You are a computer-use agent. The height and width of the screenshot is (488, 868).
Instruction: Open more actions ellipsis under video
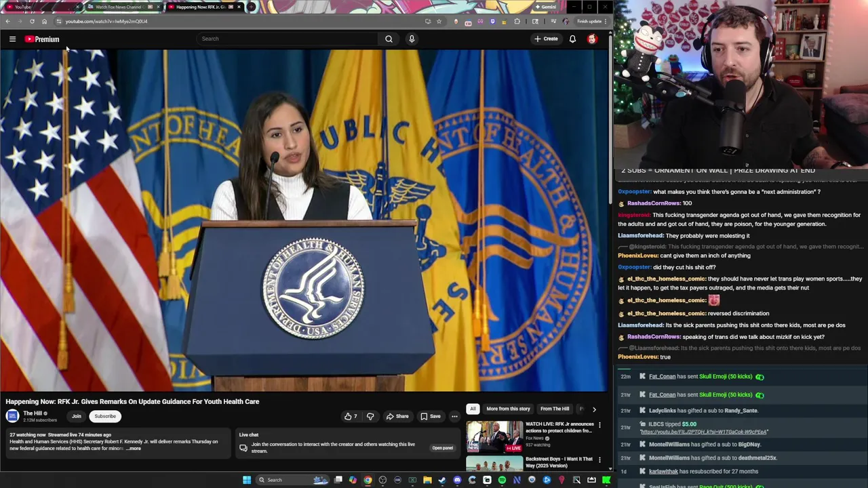(x=454, y=416)
